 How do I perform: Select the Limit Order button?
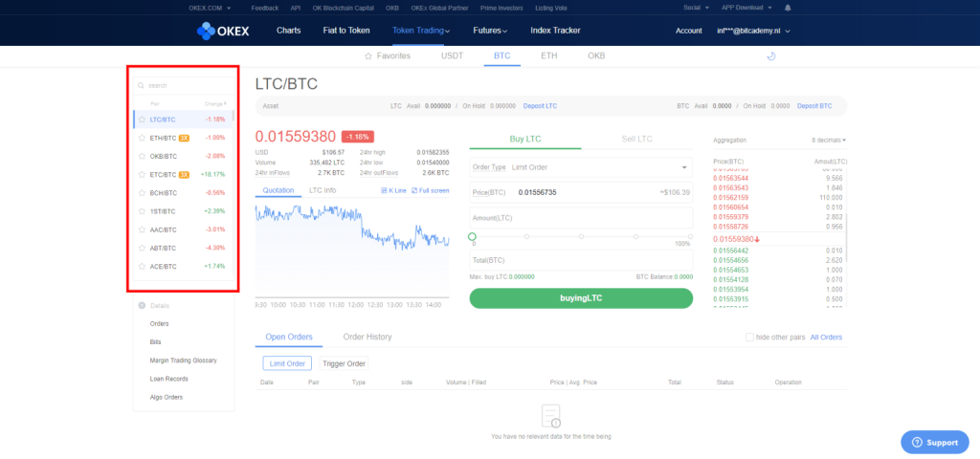pos(287,363)
